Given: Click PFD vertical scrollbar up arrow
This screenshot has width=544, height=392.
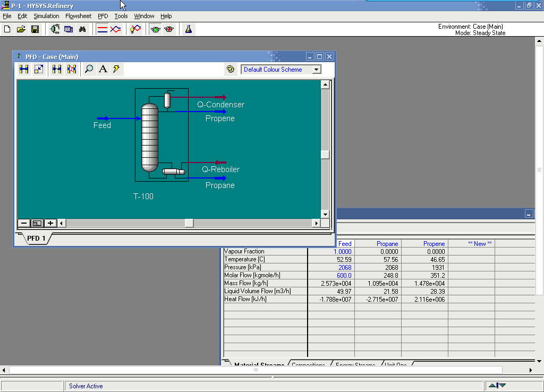Looking at the screenshot, I should (x=325, y=84).
